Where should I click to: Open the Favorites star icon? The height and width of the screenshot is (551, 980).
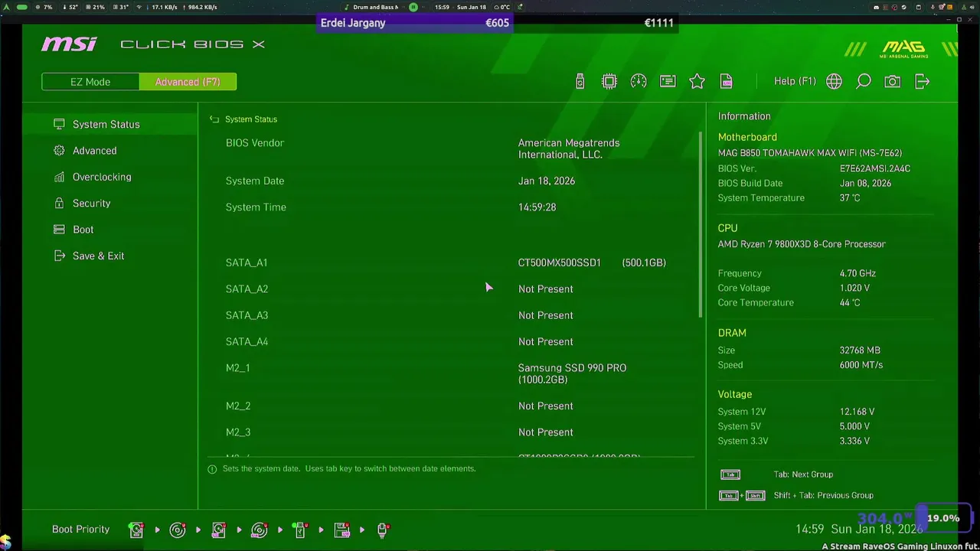697,81
